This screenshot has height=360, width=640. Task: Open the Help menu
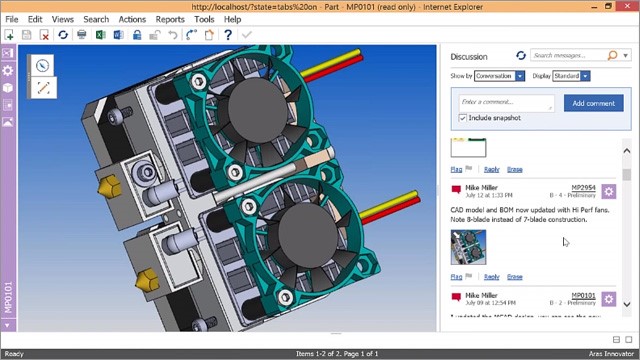pyautogui.click(x=232, y=19)
